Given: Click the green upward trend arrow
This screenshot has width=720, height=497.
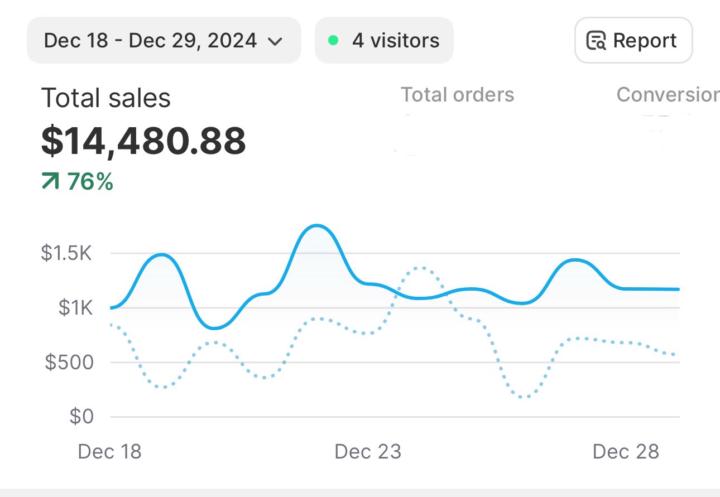Looking at the screenshot, I should coord(50,182).
